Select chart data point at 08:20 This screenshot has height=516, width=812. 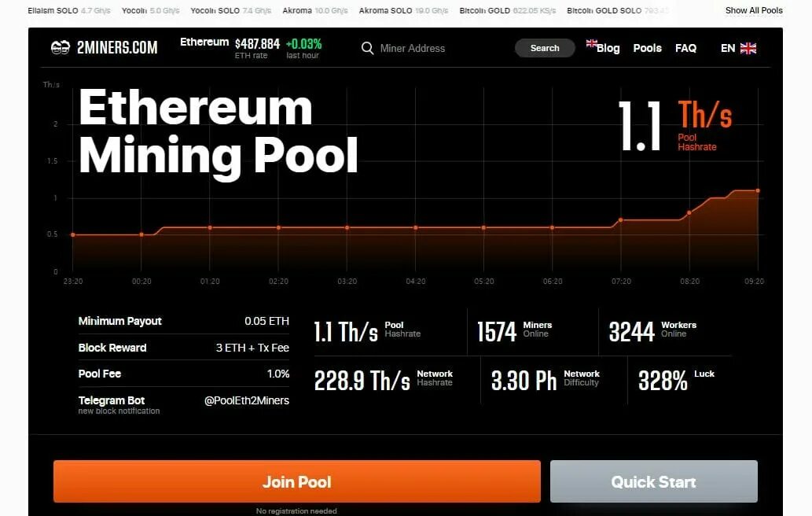coord(689,212)
